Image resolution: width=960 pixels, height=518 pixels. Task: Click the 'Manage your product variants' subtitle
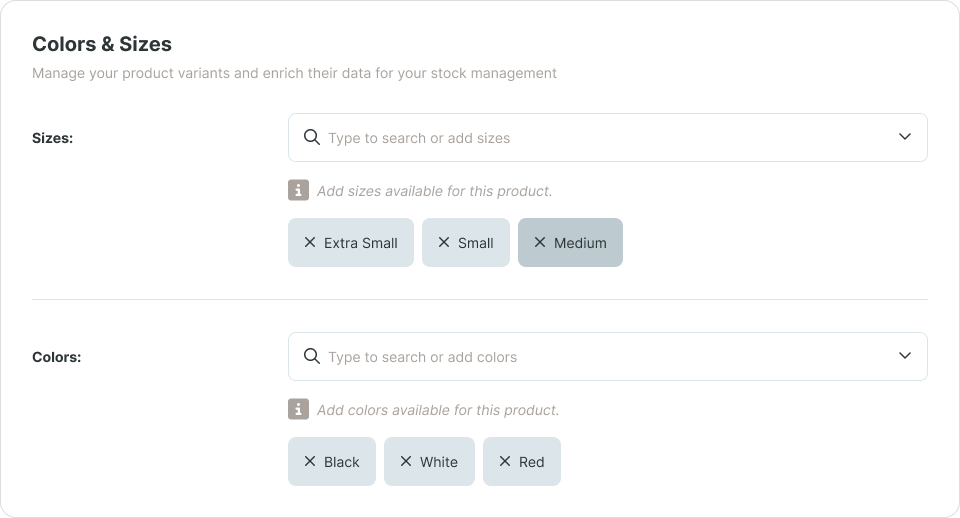(294, 73)
